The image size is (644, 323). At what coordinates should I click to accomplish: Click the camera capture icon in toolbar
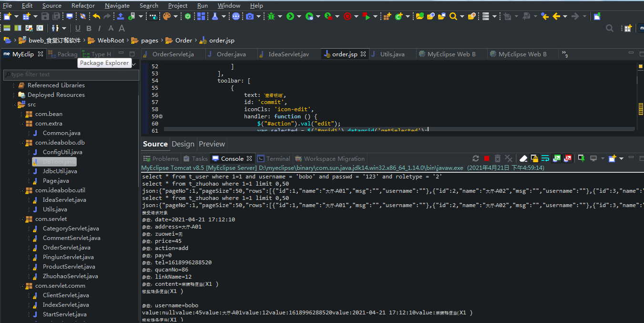tap(250, 16)
